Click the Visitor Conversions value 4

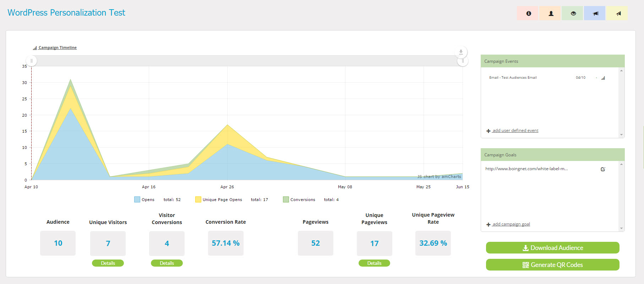tap(167, 244)
